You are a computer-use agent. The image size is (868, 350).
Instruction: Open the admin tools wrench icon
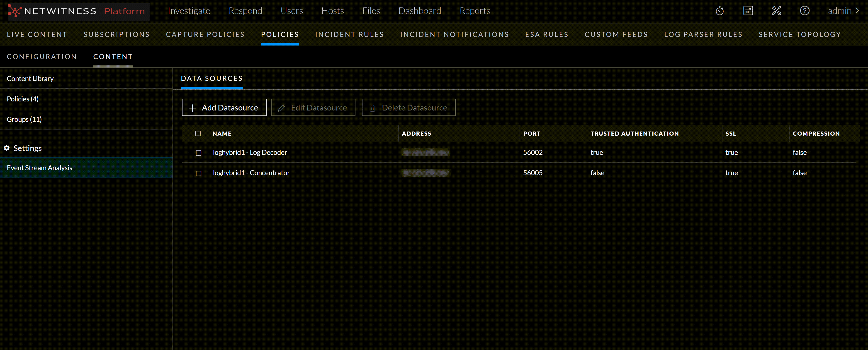[x=776, y=11]
